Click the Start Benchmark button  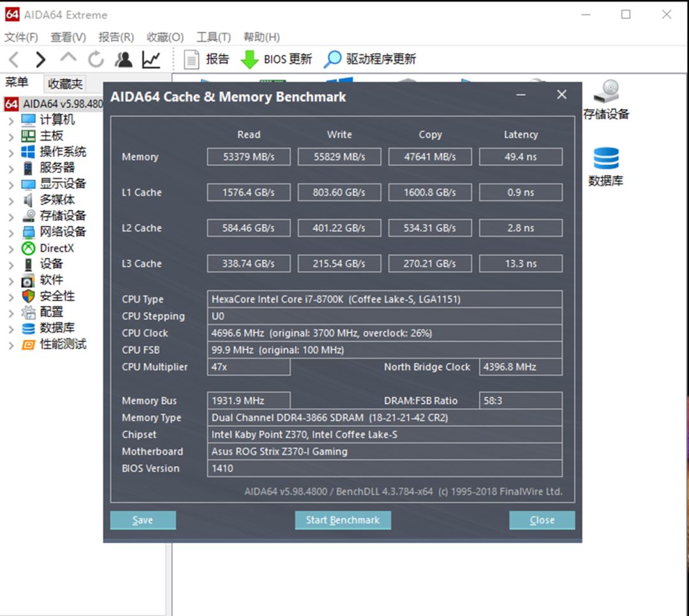click(x=343, y=520)
